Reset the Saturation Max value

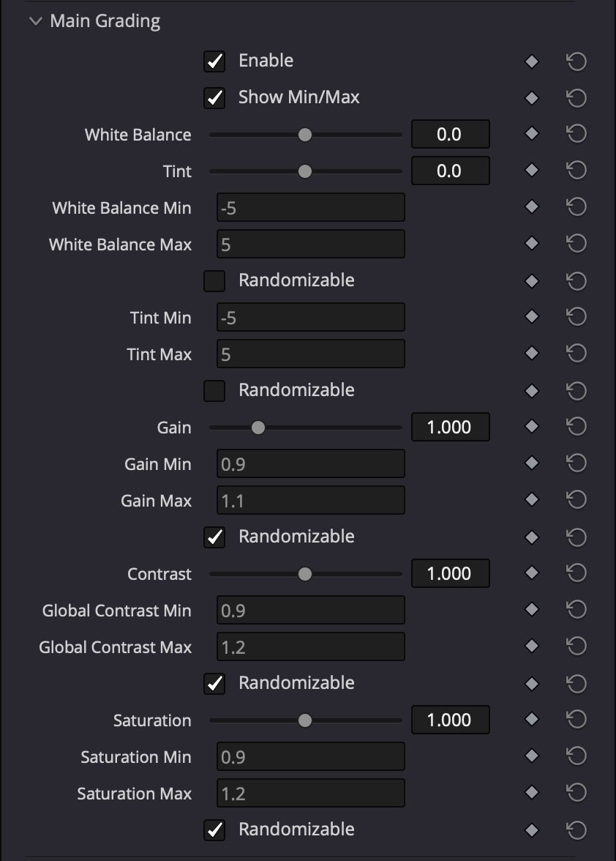click(577, 793)
